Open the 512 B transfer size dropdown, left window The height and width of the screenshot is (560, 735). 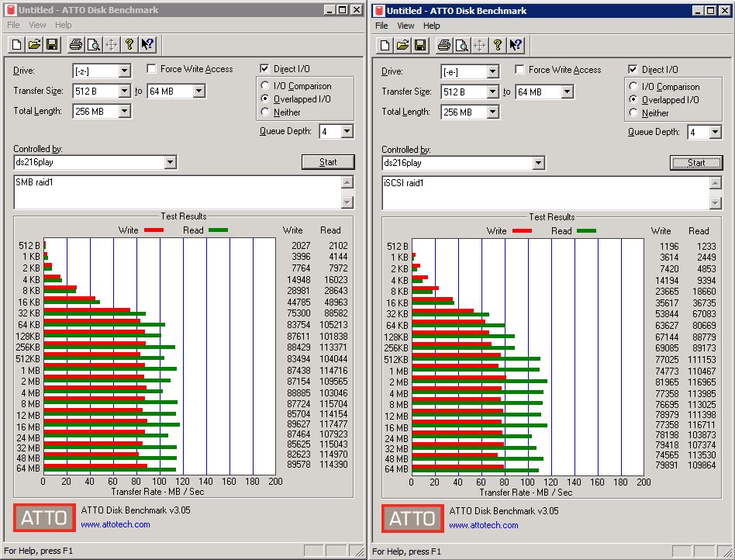(124, 91)
